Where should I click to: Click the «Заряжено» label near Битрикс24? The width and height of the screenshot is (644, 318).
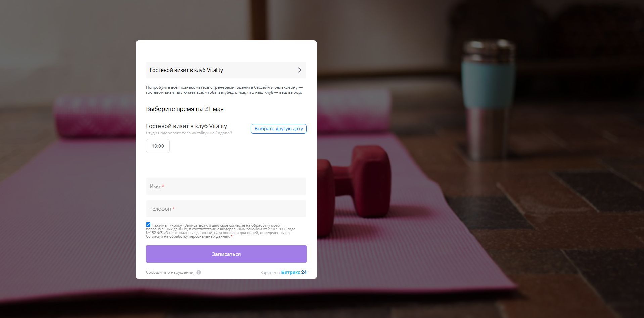[x=270, y=273]
